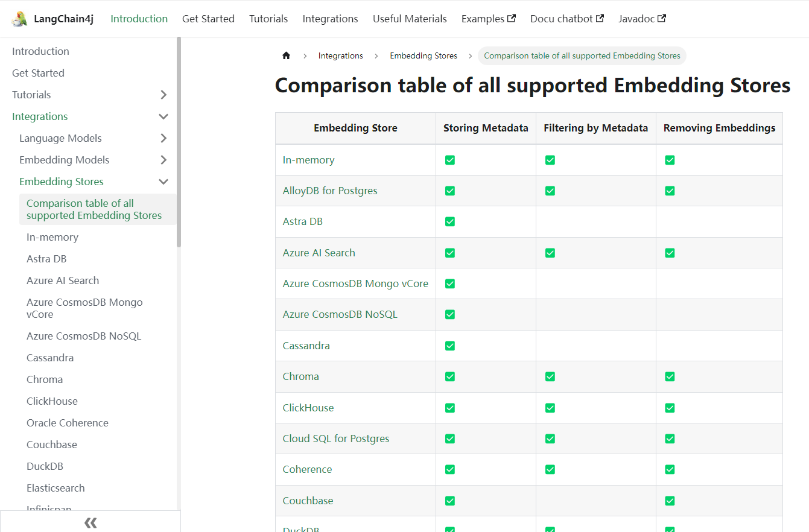Click AlloyDB for Postgres Removing Embeddings check
Screen dimensions: 809x532
click(670, 191)
